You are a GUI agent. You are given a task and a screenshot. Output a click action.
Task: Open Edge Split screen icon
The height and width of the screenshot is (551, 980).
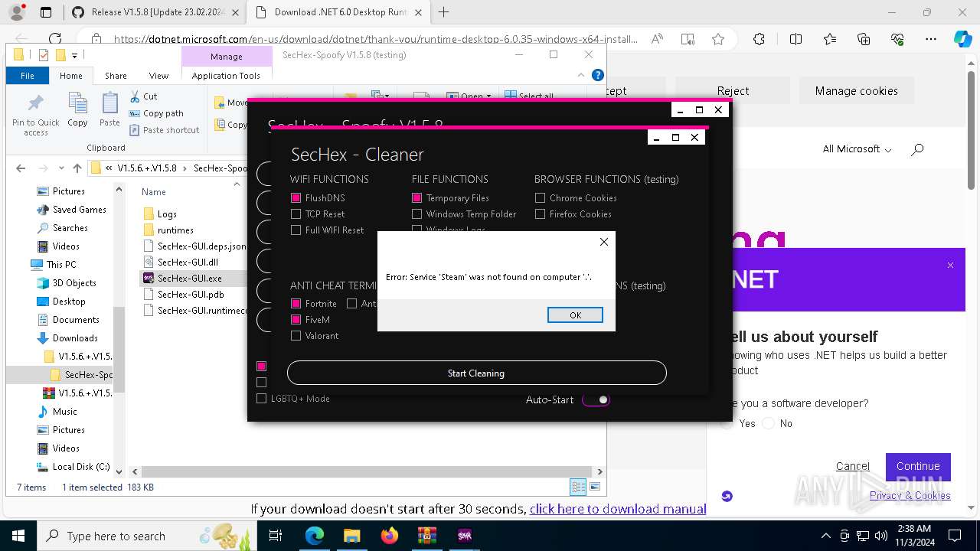[x=795, y=39]
